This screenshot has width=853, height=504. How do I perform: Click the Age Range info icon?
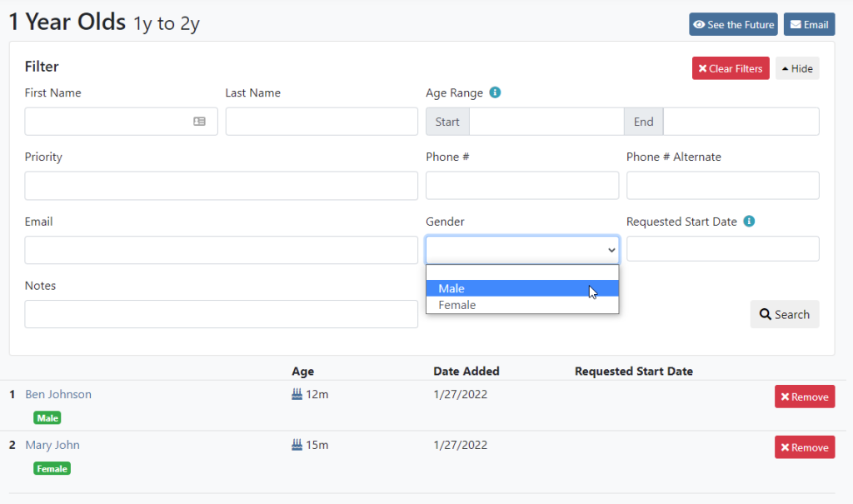495,92
